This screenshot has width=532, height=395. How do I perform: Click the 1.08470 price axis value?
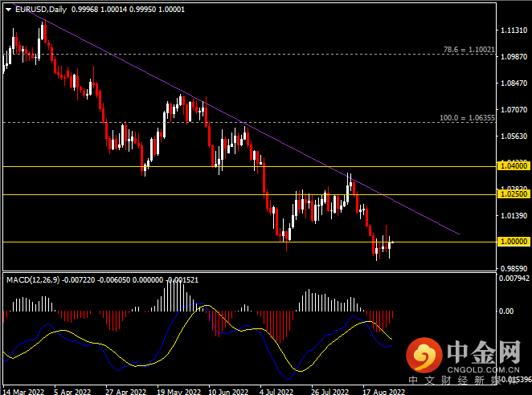(x=514, y=83)
